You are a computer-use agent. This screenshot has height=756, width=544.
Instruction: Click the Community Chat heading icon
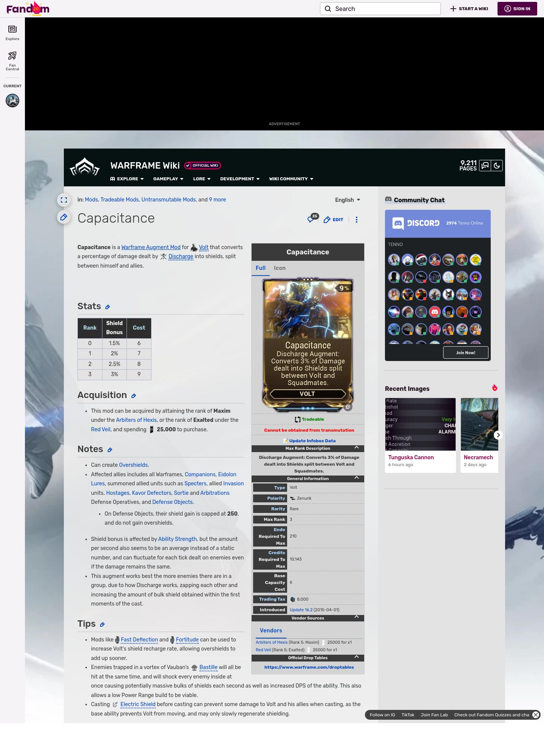tap(388, 199)
